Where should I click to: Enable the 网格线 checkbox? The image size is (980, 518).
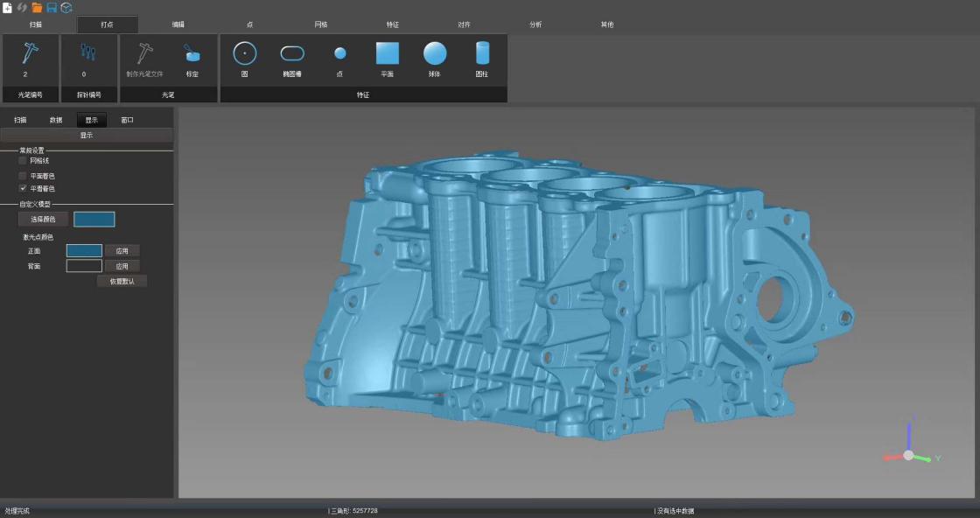[23, 161]
